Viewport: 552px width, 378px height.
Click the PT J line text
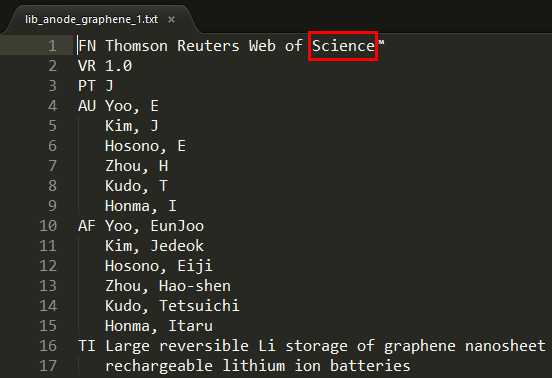pyautogui.click(x=96, y=86)
